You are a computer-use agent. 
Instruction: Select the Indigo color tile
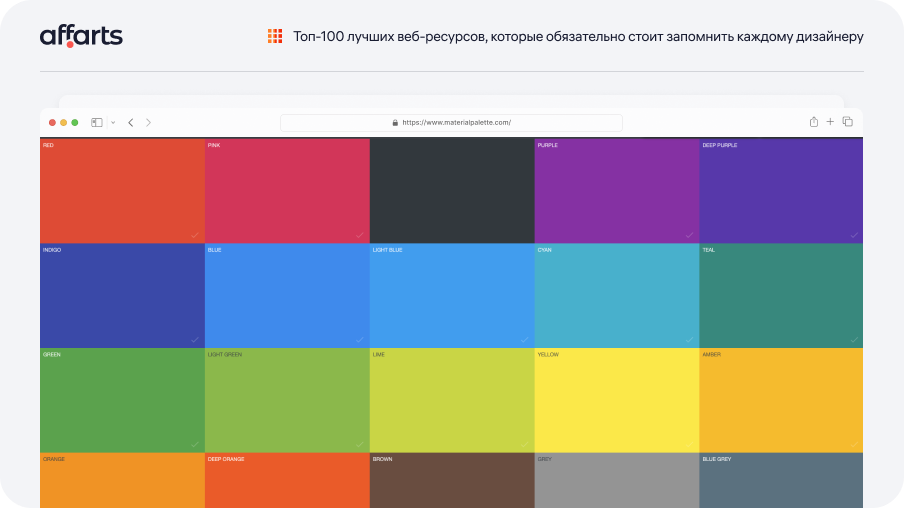pyautogui.click(x=122, y=296)
